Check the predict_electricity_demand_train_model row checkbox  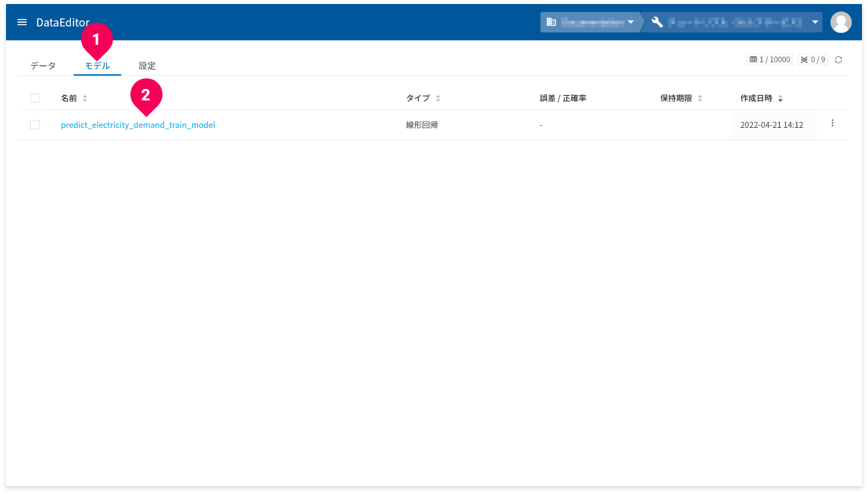[35, 125]
